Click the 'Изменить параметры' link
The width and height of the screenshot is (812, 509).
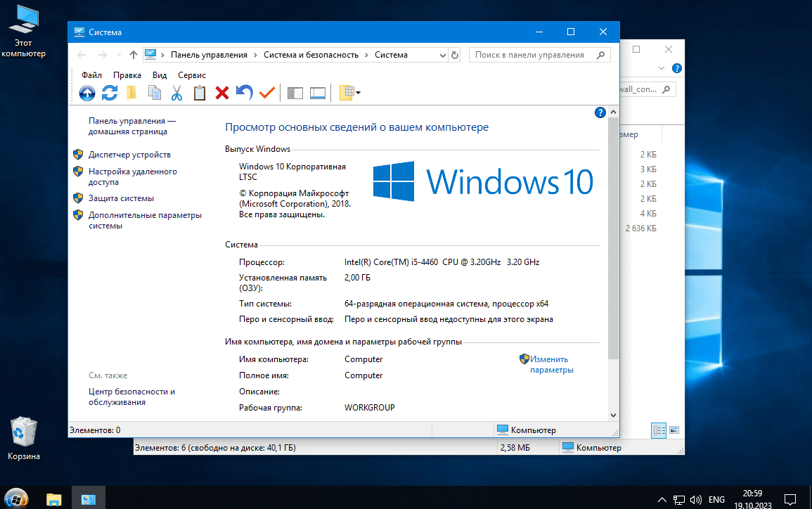click(551, 365)
